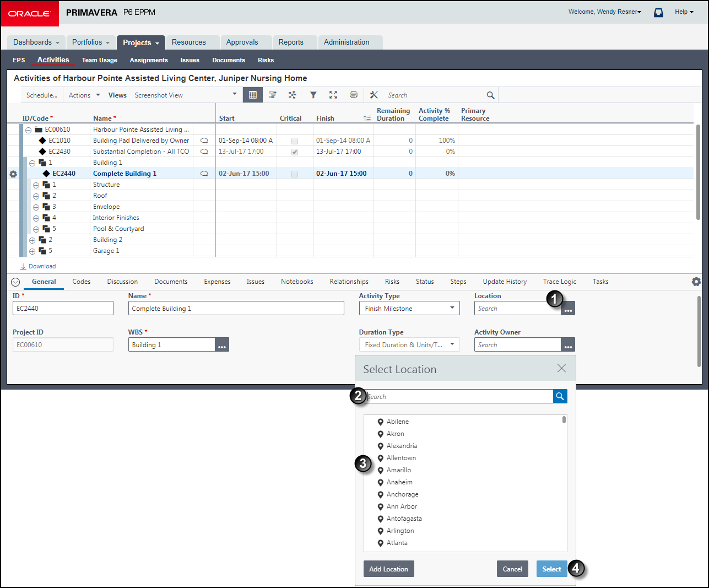Viewport: 709px width, 588px height.
Task: Click the WBS browse ellipsis button
Action: (x=222, y=345)
